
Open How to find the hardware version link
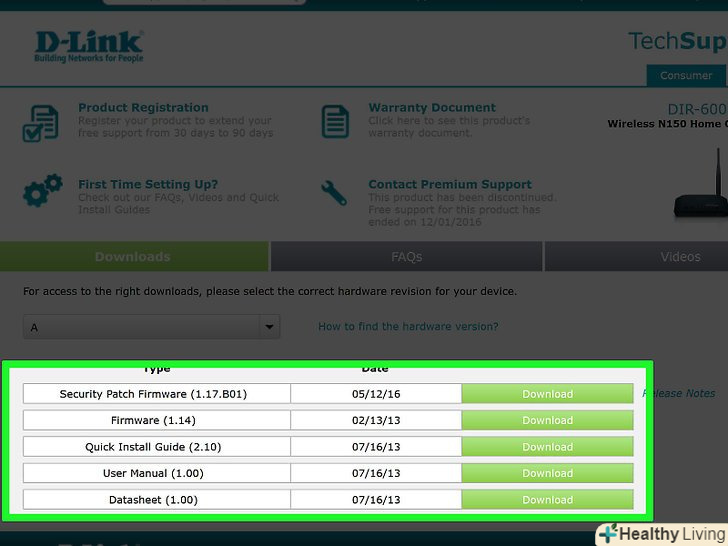tap(408, 326)
